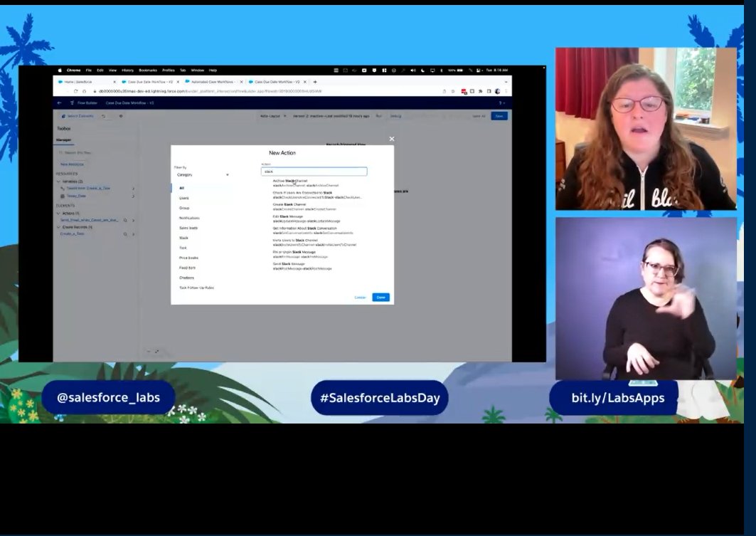Click Save As in the toolbar

point(479,116)
